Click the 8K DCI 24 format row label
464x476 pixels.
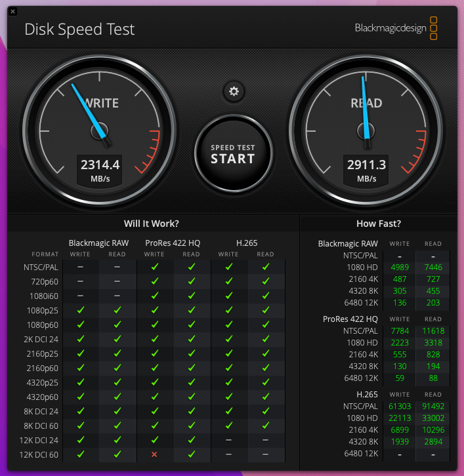coord(41,411)
